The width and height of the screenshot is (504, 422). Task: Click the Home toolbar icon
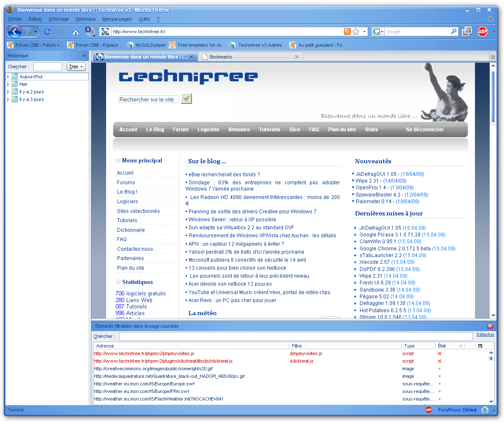click(x=76, y=32)
